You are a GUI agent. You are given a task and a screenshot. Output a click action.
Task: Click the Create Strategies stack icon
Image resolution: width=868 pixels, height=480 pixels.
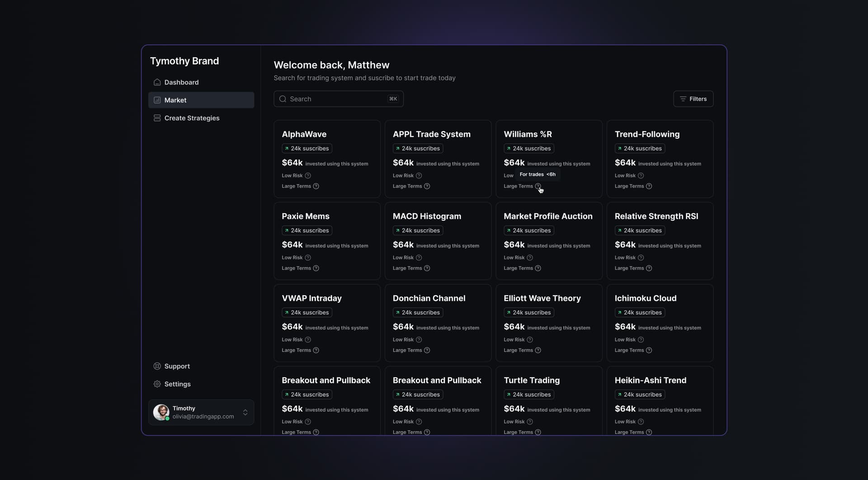(x=157, y=118)
